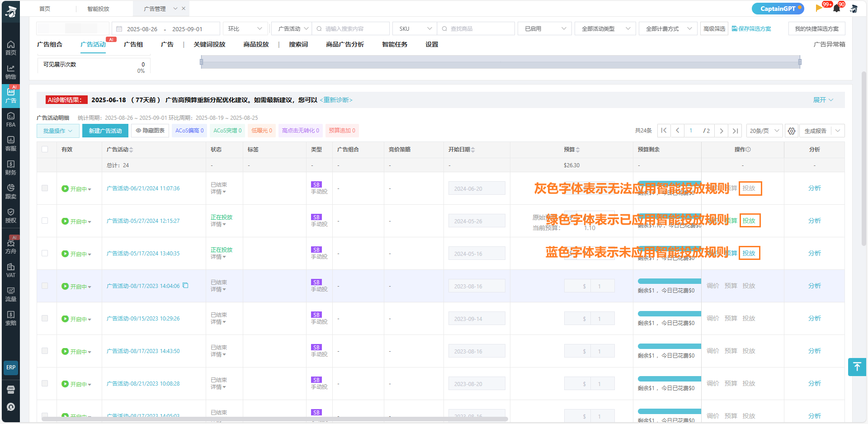Open the 批量操作 bulk action dropdown
Screen dimensions: 868x424
(58, 131)
